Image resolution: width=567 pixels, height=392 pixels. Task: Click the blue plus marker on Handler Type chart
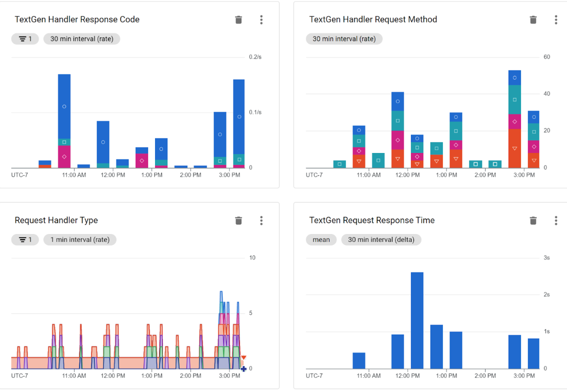point(243,369)
